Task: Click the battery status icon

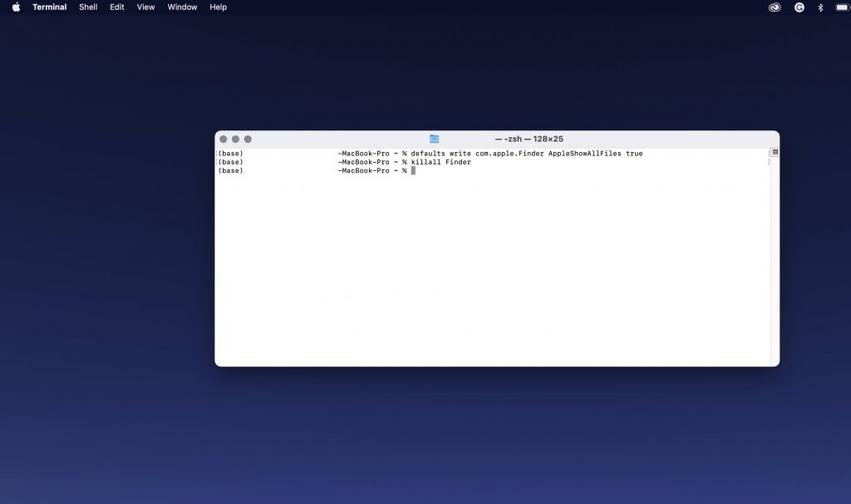Action: point(843,7)
